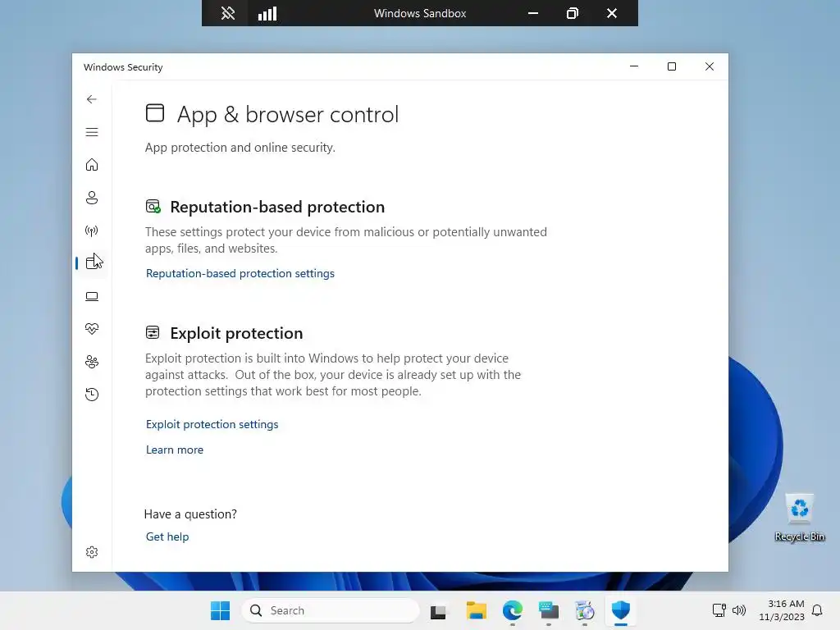Open Device security laptop icon
This screenshot has height=630, width=840.
(92, 296)
